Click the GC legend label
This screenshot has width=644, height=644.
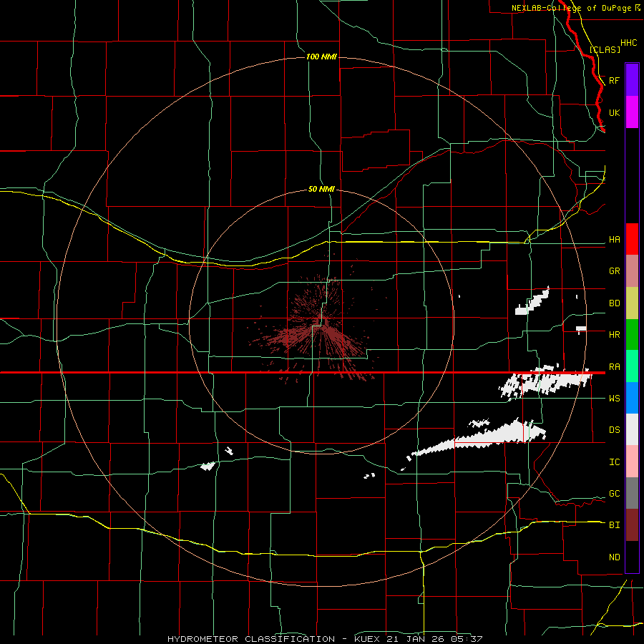(x=614, y=494)
